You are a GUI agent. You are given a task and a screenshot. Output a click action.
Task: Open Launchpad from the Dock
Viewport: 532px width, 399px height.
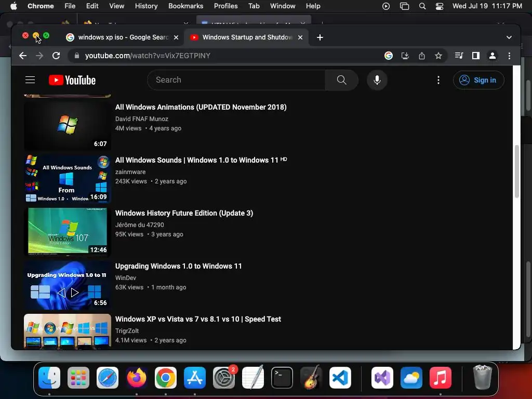[x=78, y=378]
